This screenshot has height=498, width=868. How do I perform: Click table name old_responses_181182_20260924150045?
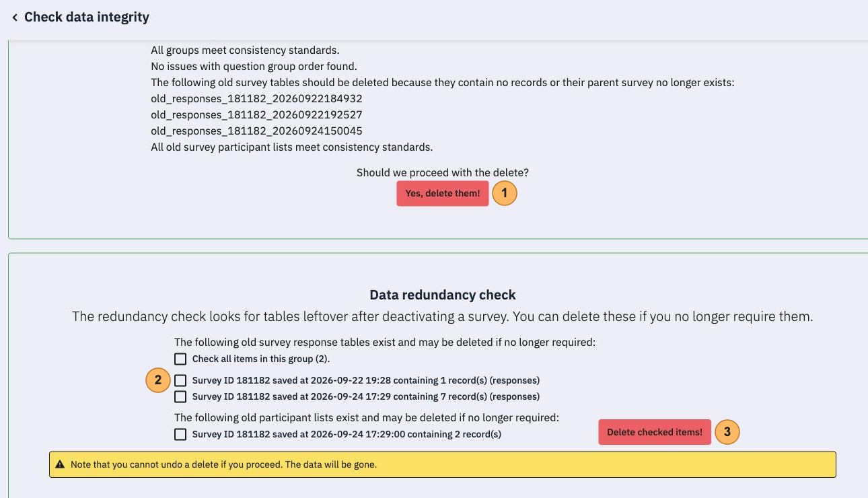(x=257, y=131)
